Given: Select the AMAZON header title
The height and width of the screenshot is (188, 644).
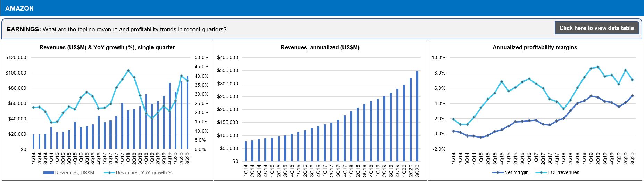Looking at the screenshot, I should [x=19, y=8].
